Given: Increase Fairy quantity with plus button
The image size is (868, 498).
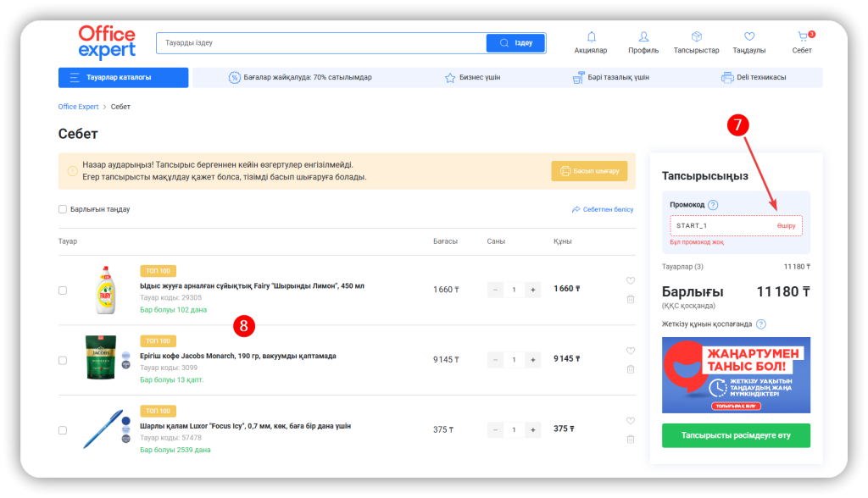Looking at the screenshot, I should pos(533,290).
